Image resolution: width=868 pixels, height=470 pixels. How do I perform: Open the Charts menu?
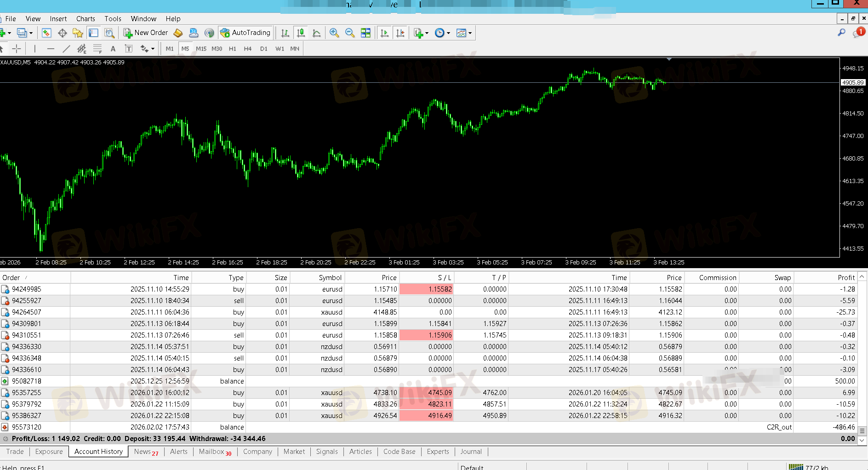(86, 19)
